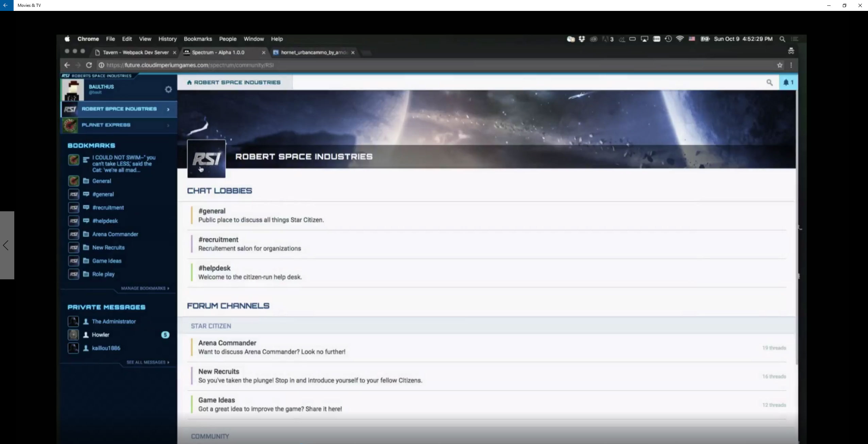
Task: Open private message with The Administrator
Action: (114, 321)
